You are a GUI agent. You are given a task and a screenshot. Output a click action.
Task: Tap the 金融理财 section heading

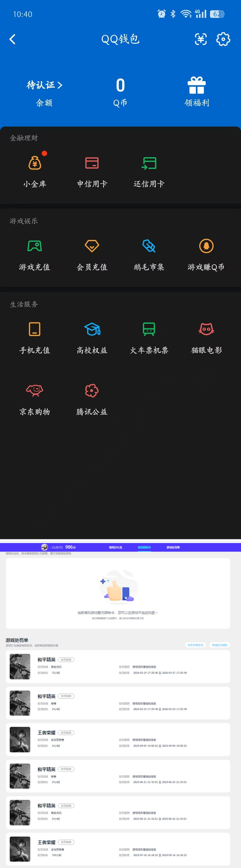[x=24, y=138]
